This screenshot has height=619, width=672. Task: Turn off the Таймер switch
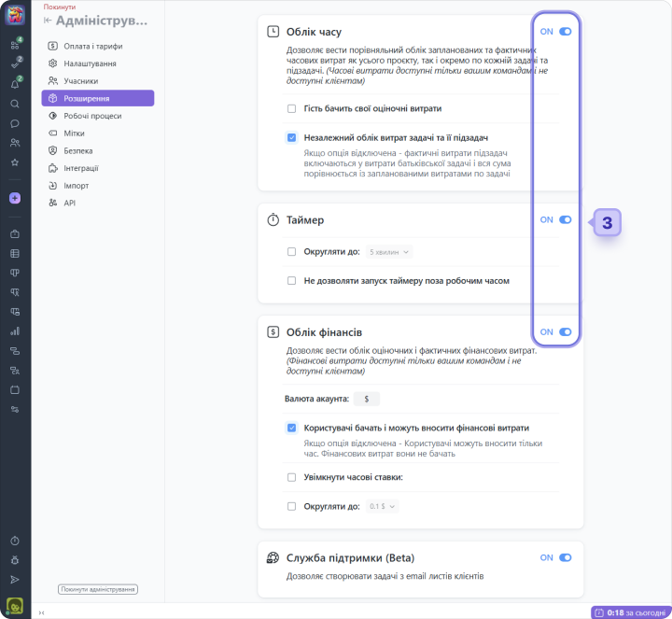click(x=565, y=220)
